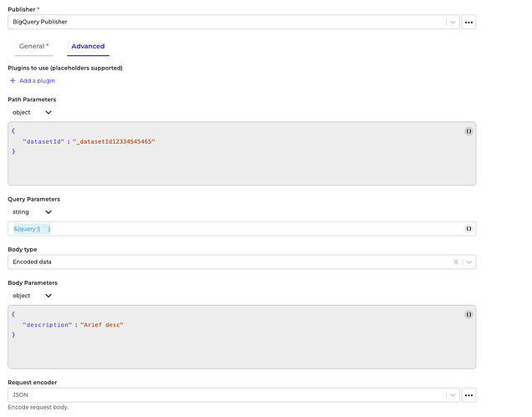Click the placeholder braces icon in Path Parameters
The image size is (532, 417).
[468, 131]
